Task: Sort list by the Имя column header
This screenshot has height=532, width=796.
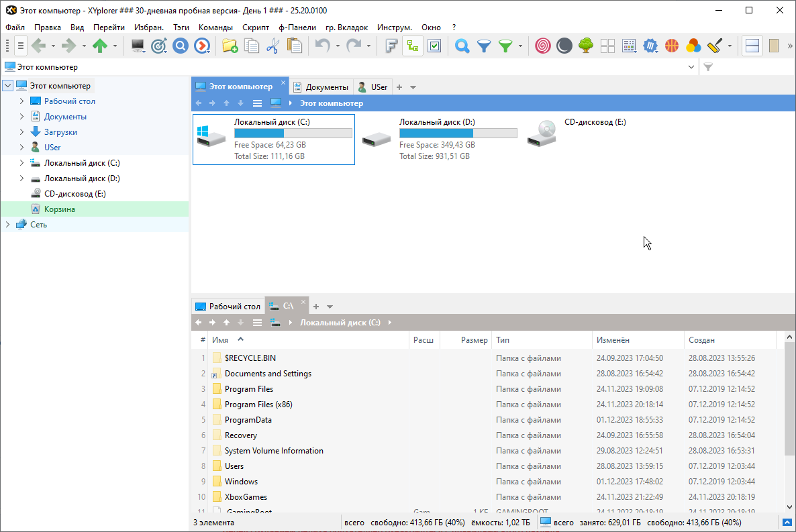Action: click(220, 340)
